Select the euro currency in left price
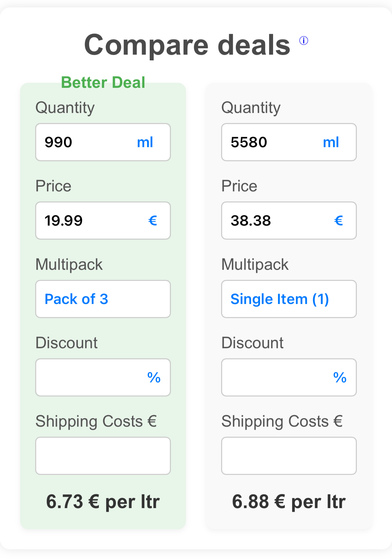Viewport: 392px width, 559px height. click(x=153, y=221)
